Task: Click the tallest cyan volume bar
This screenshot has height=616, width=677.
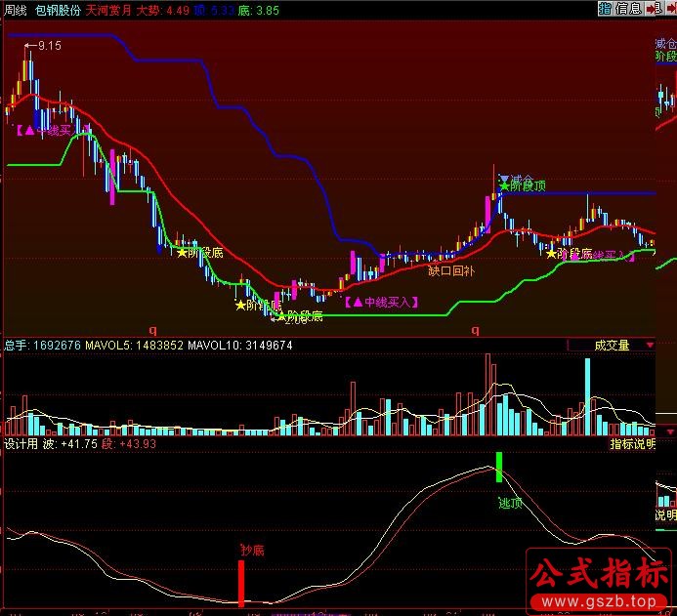Action: (587, 394)
